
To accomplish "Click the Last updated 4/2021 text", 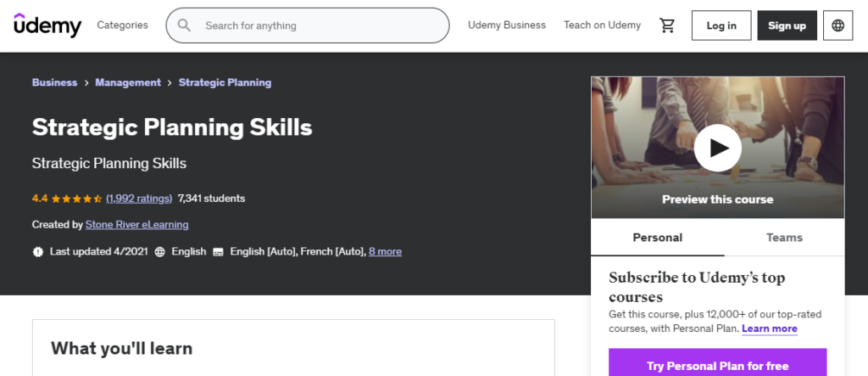I will [x=98, y=252].
